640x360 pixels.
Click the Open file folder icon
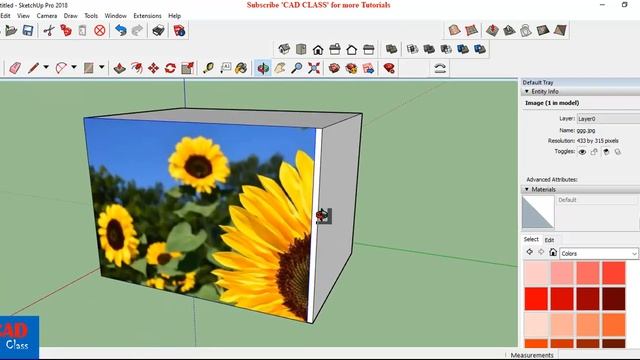[x=11, y=31]
